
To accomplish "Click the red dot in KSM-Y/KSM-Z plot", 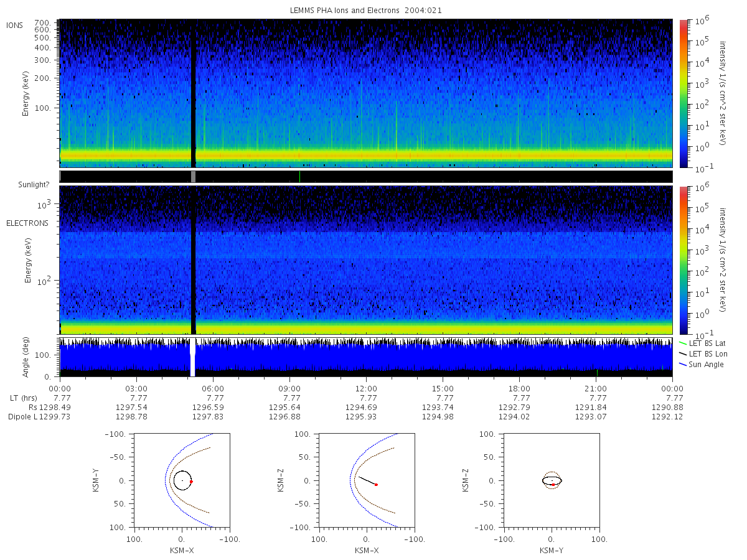I will click(553, 485).
